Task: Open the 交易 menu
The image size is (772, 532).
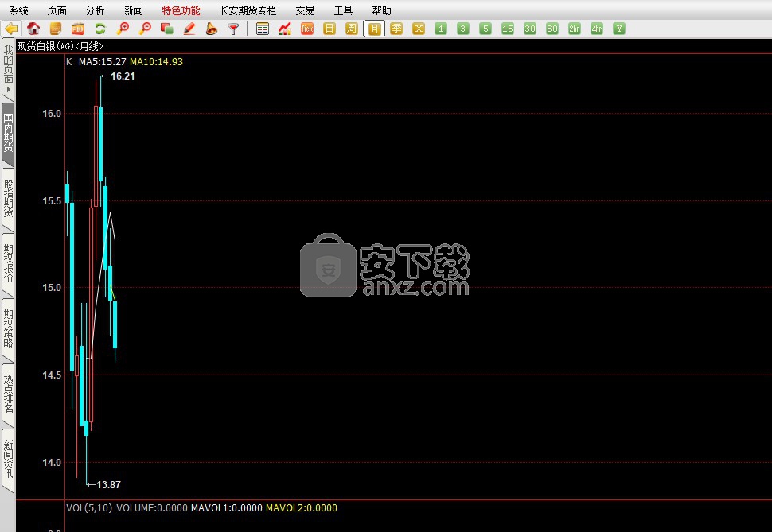Action: 305,10
